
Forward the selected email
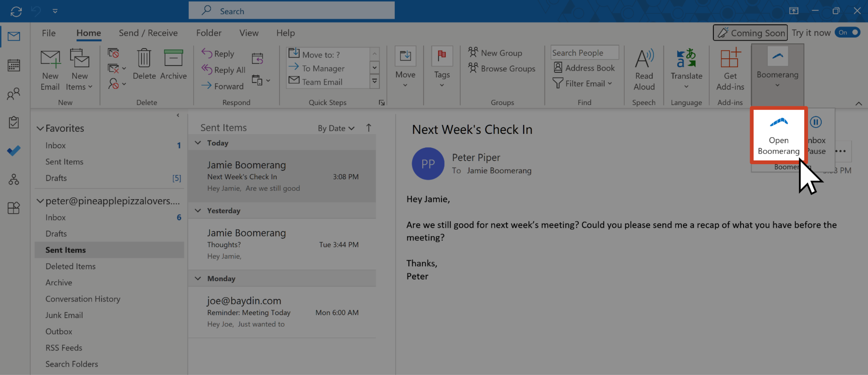coord(223,86)
